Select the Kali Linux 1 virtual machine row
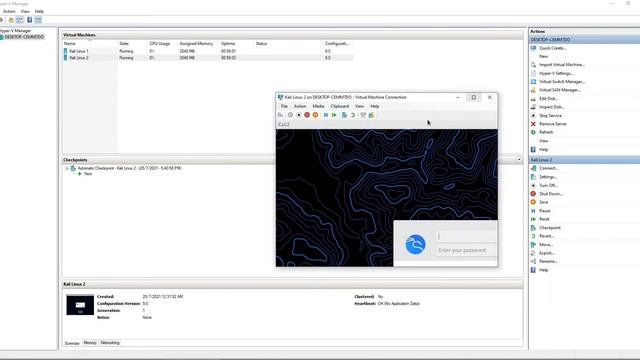Image resolution: width=640 pixels, height=360 pixels. (x=208, y=51)
